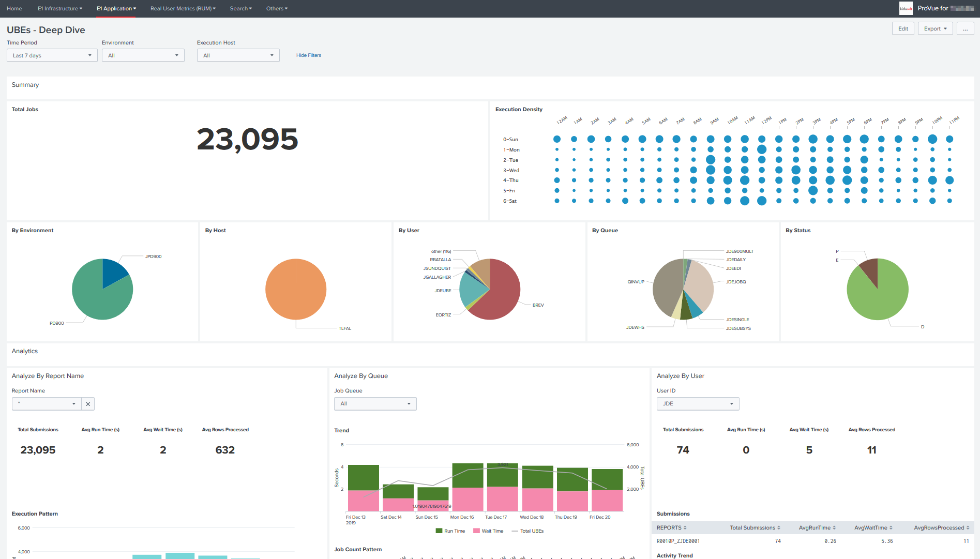Toggle Total UBEs line in Trend legend
The image size is (980, 559).
tap(527, 531)
